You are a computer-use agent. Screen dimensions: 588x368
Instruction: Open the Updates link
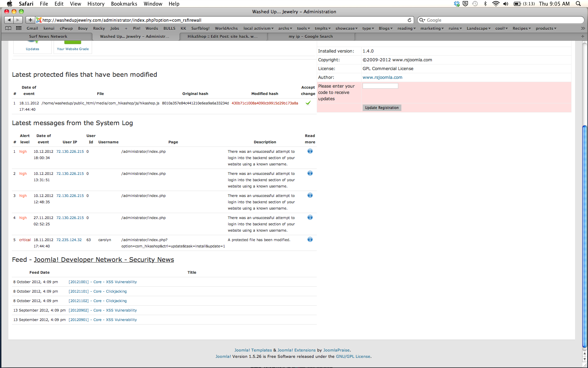click(33, 49)
